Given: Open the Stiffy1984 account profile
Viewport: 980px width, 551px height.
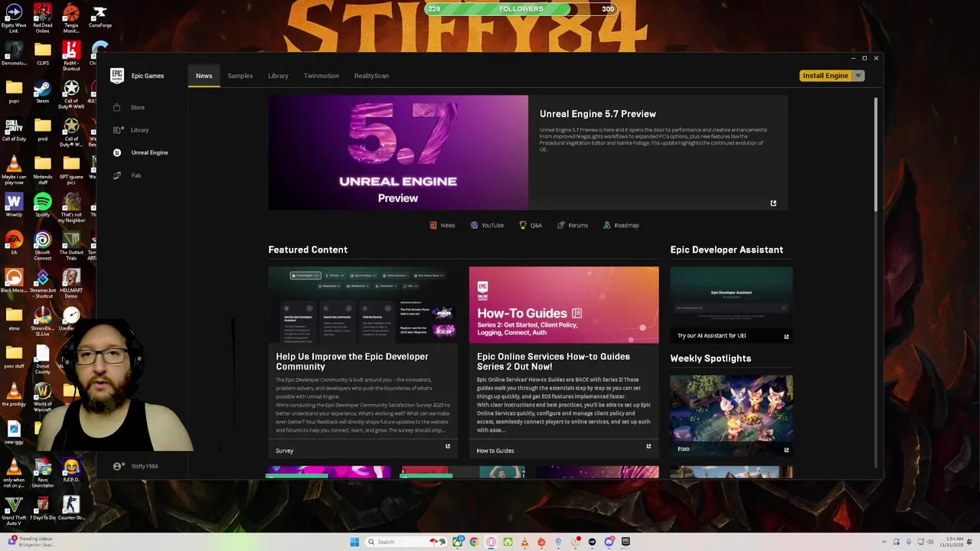Looking at the screenshot, I should (x=136, y=466).
